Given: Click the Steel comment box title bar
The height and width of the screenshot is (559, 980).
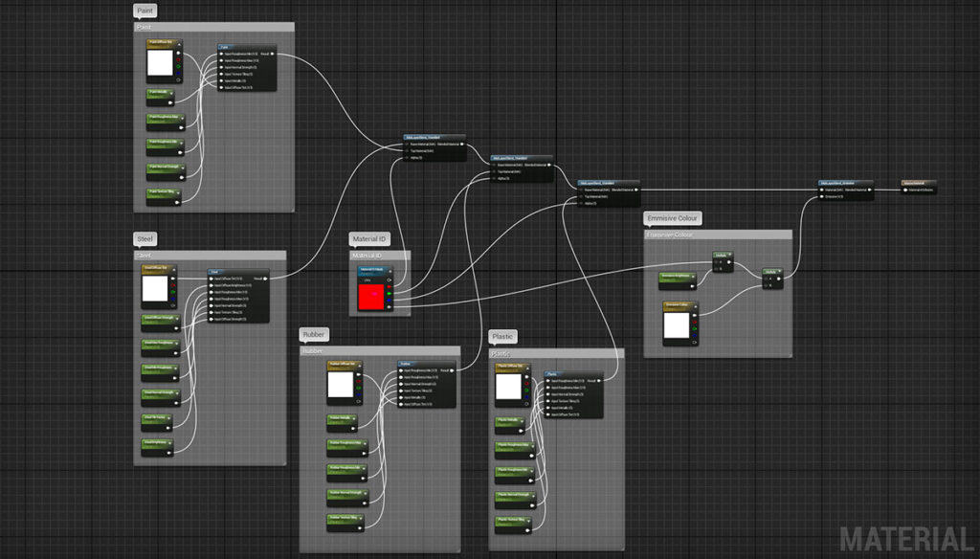Looking at the screenshot, I should tap(210, 256).
